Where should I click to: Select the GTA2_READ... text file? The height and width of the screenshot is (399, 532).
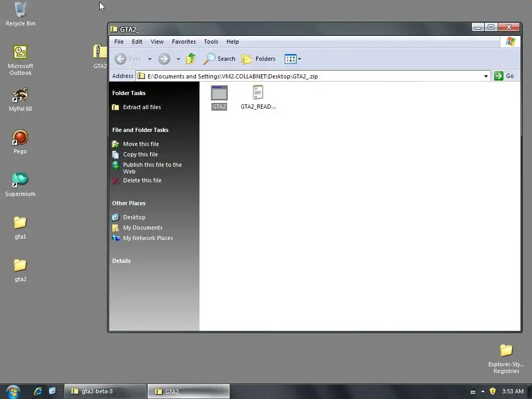(258, 98)
